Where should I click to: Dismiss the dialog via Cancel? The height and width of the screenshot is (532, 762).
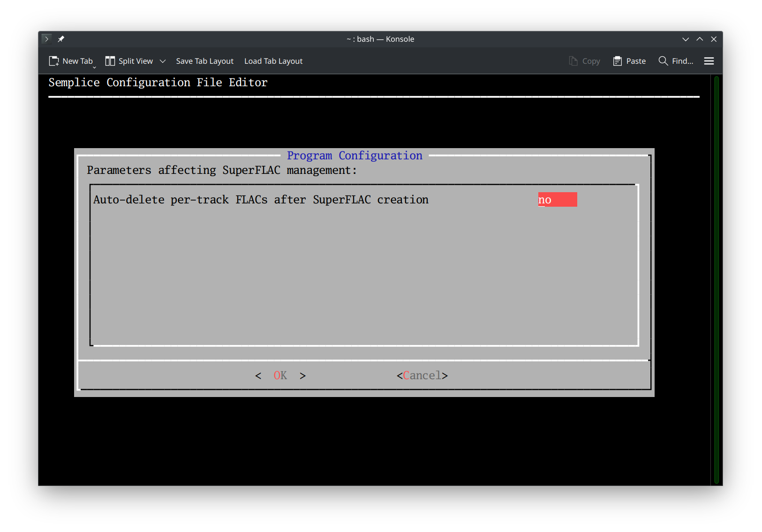422,375
